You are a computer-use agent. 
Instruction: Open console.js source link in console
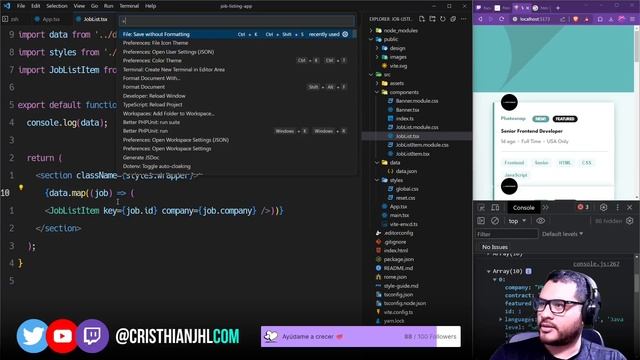coord(596,264)
